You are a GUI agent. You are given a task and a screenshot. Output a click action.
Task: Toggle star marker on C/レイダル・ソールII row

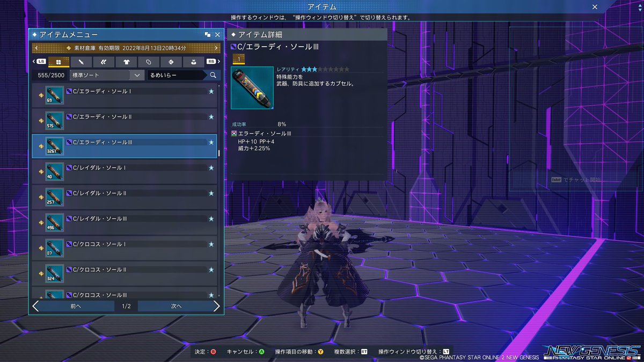point(211,194)
